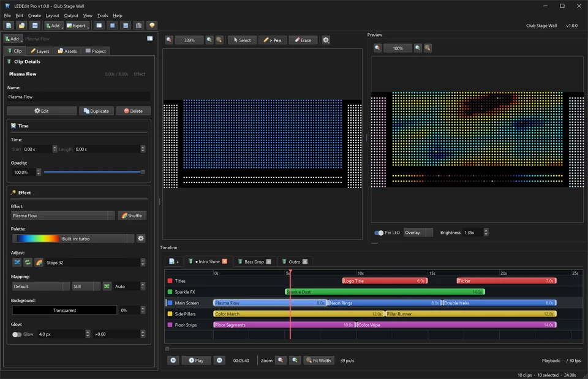Image resolution: width=588 pixels, height=379 pixels.
Task: Click the Shuffle effect button
Action: tap(132, 216)
